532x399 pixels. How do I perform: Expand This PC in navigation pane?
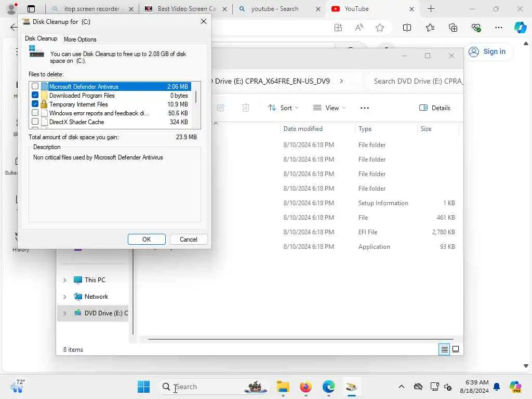pyautogui.click(x=64, y=280)
